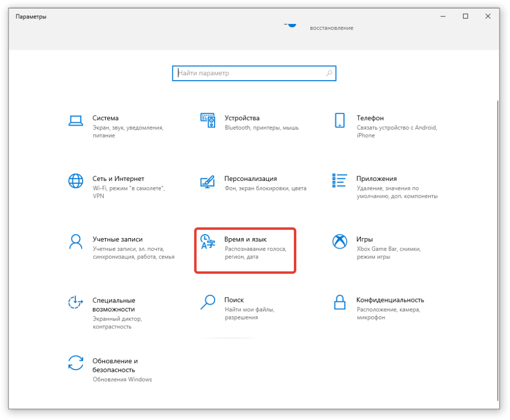
Task: Open the Приложения category title
Action: (377, 178)
